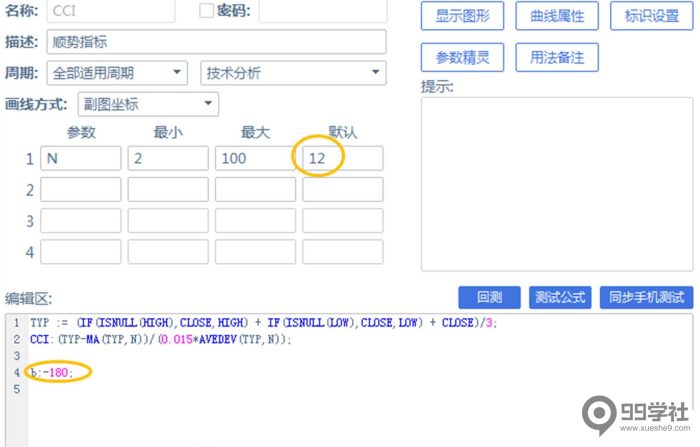
Task: Click parameter 1 default value 12 field
Action: pyautogui.click(x=342, y=158)
